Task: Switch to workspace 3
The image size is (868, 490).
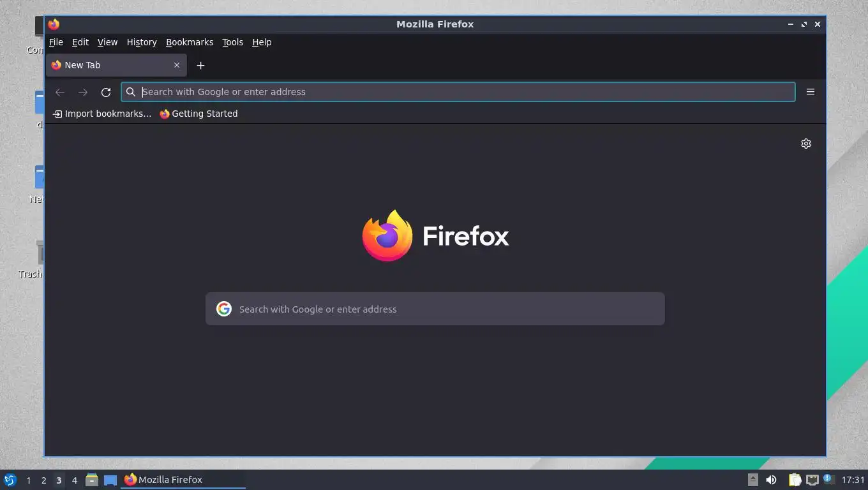Action: click(59, 480)
